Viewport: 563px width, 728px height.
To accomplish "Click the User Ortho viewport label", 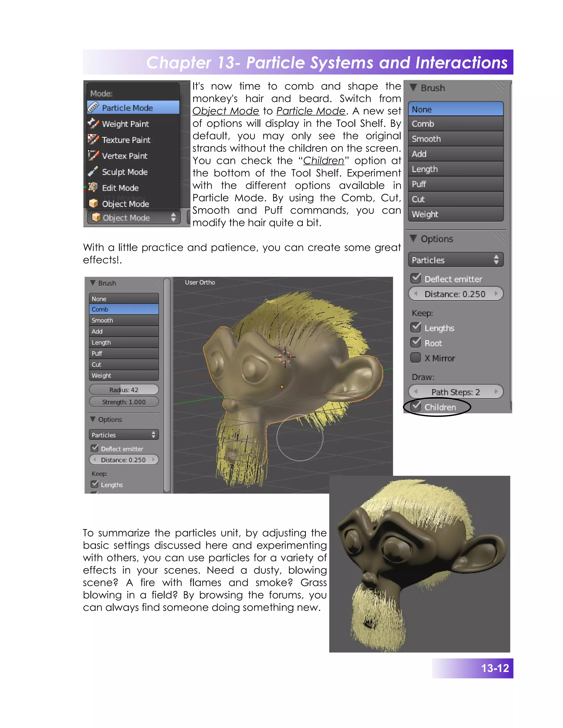I will [200, 282].
